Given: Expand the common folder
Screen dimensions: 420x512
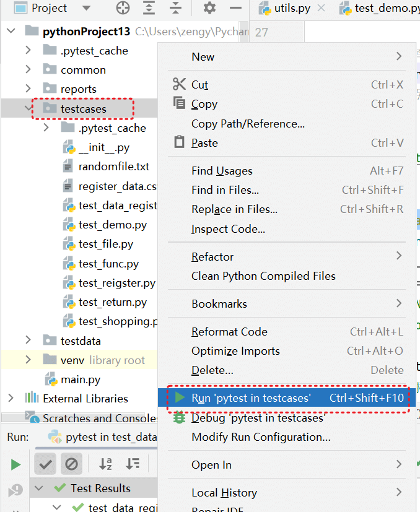Looking at the screenshot, I should [28, 69].
